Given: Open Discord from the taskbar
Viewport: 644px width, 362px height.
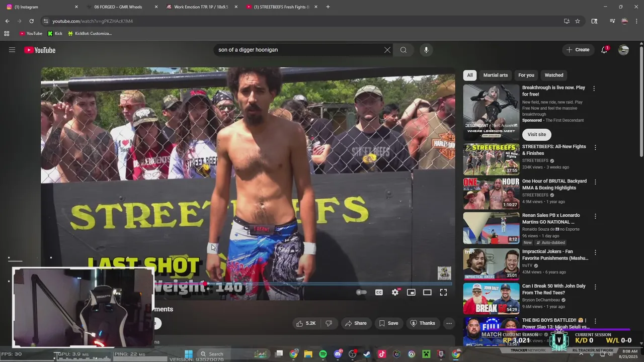Looking at the screenshot, I should point(338,354).
